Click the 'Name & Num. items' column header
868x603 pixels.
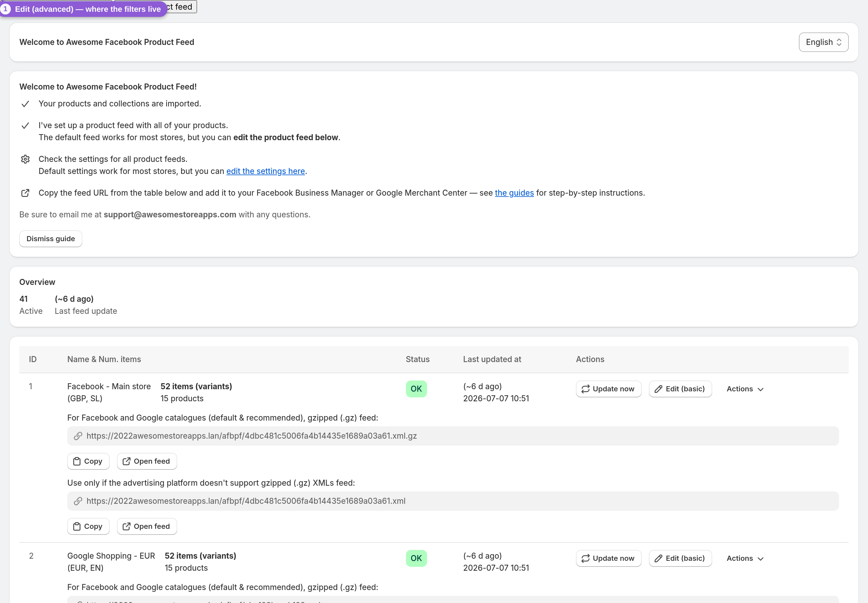pos(104,359)
